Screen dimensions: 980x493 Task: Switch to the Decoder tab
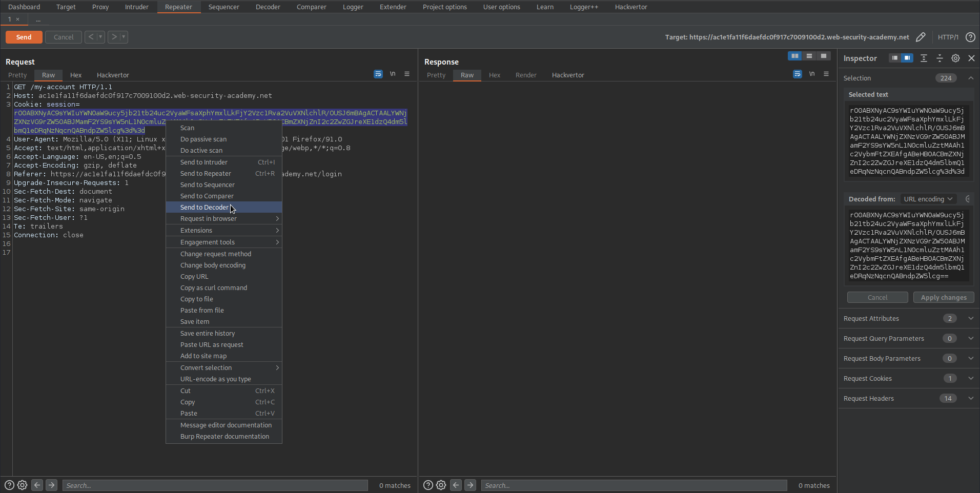pyautogui.click(x=268, y=7)
